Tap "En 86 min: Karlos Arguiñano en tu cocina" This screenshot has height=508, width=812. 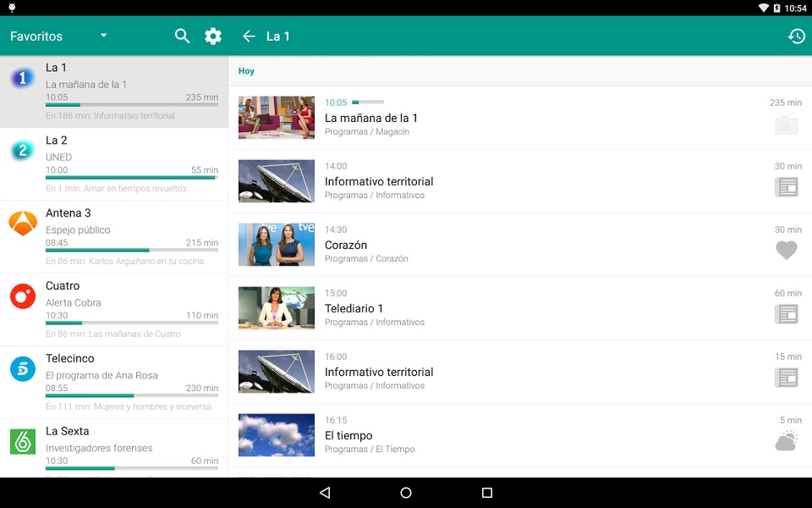tap(124, 262)
